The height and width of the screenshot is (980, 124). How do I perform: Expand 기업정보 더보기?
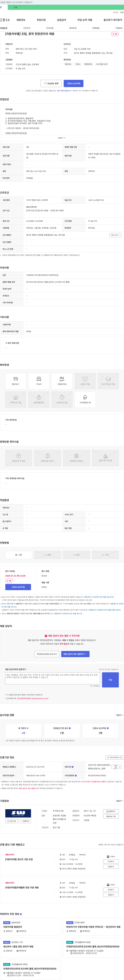point(120,801)
